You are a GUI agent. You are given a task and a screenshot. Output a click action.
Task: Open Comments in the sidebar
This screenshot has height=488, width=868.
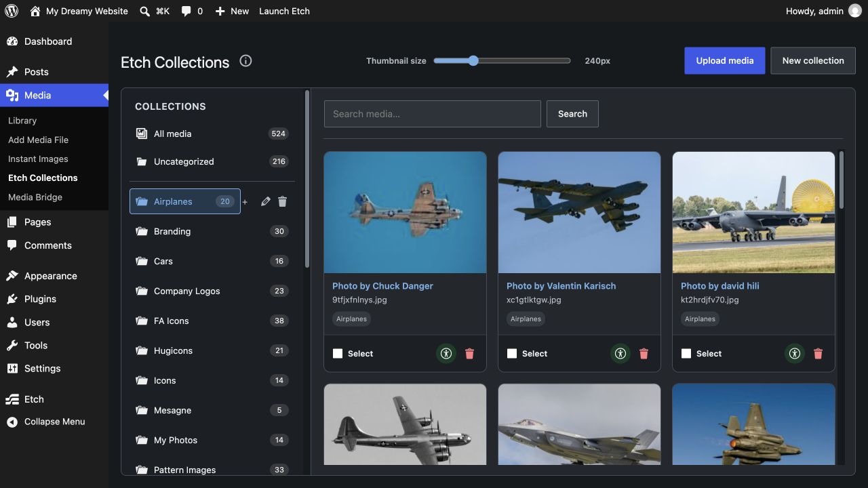click(54, 245)
